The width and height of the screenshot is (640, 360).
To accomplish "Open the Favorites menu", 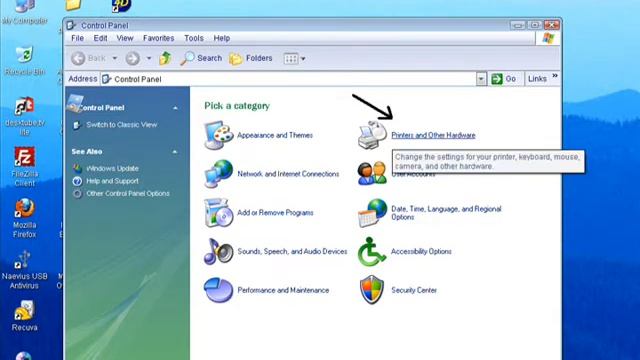I will click(x=158, y=38).
